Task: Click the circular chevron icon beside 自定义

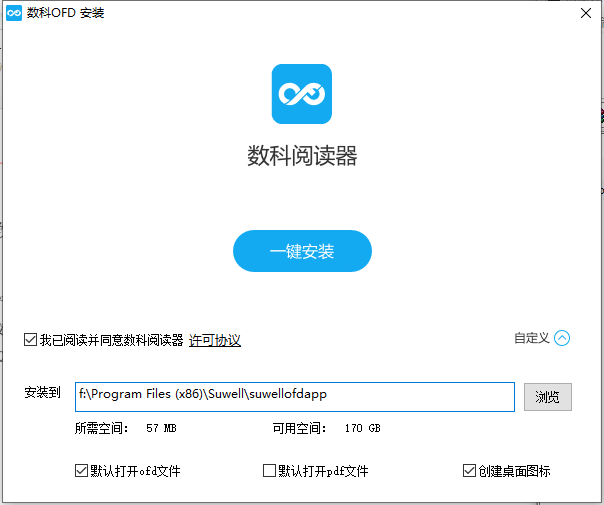Action: click(562, 338)
